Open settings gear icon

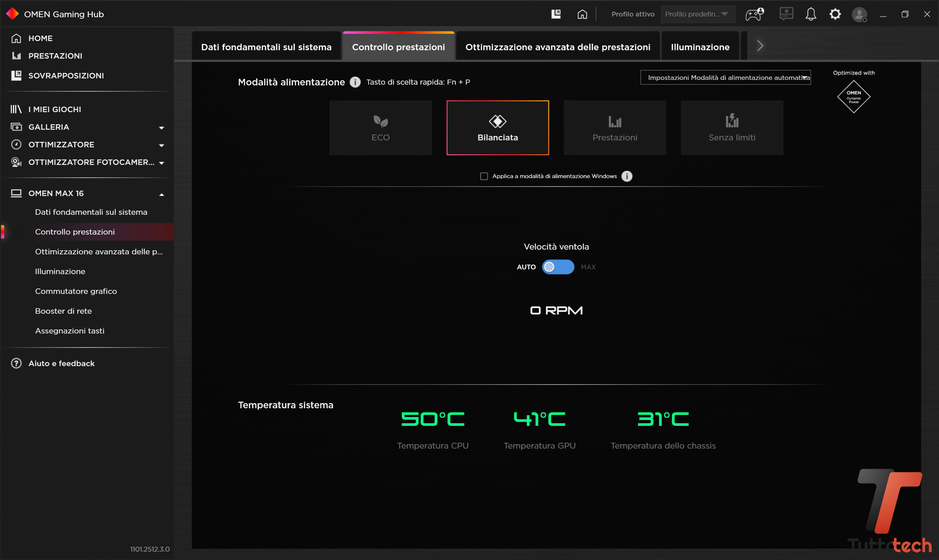tap(835, 14)
